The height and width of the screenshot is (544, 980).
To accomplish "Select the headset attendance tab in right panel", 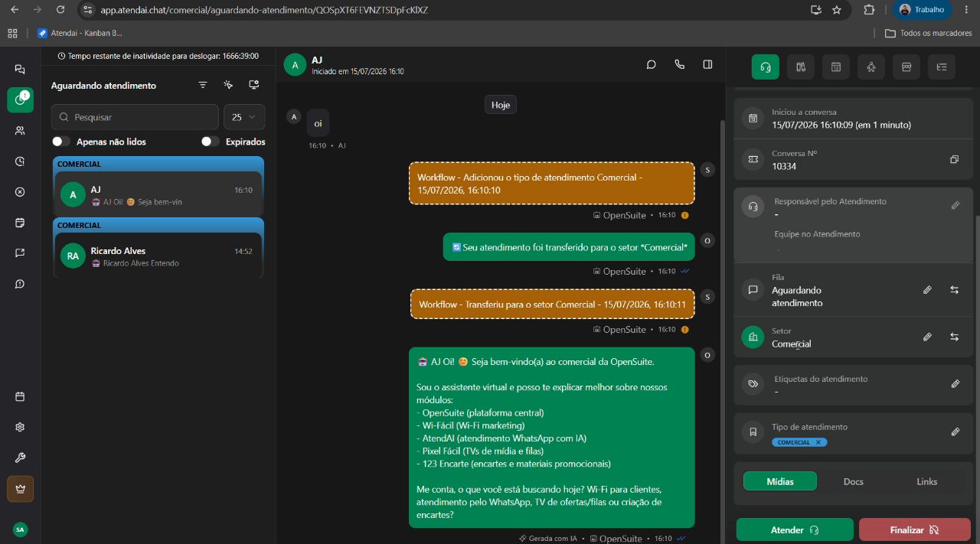I will (x=766, y=67).
